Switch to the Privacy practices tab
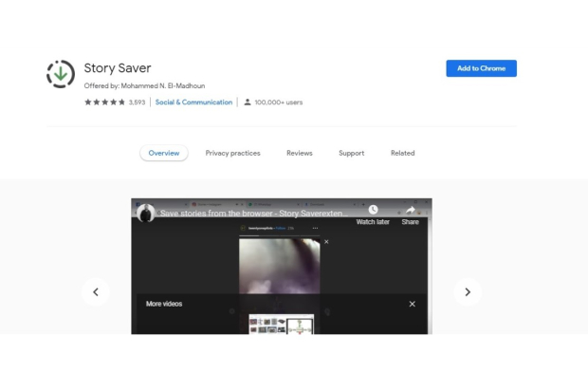The height and width of the screenshot is (392, 588). click(233, 153)
